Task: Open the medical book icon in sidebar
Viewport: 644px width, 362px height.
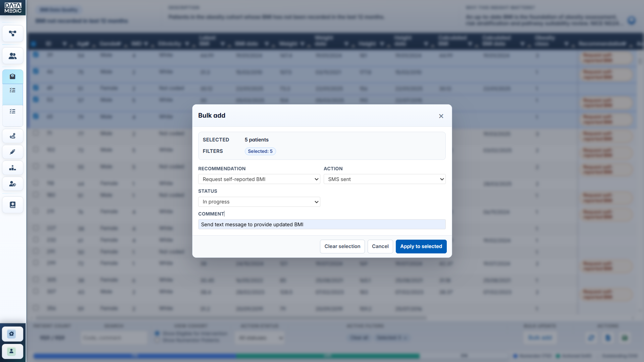Action: 13,205
